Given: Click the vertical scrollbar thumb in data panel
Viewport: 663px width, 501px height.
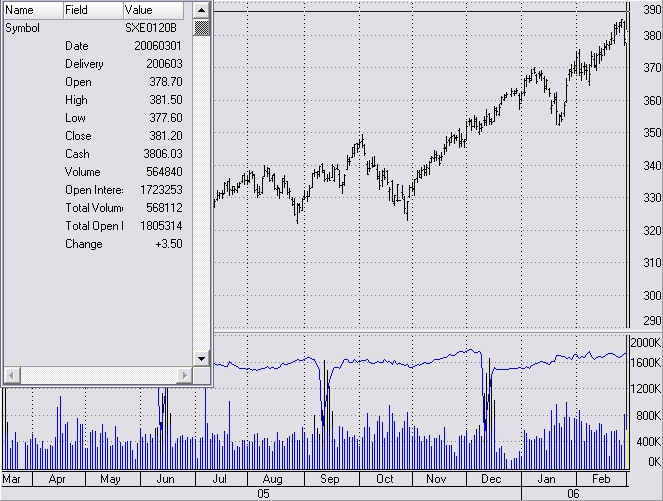Looking at the screenshot, I should point(201,27).
